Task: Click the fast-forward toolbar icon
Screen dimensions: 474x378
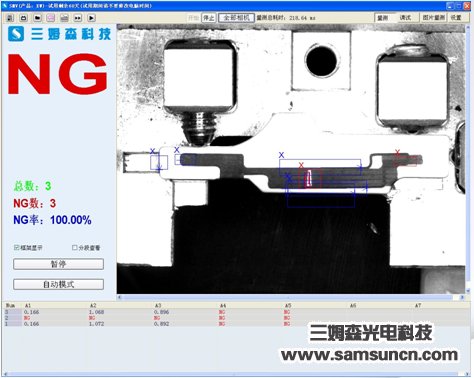Action: click(x=78, y=18)
